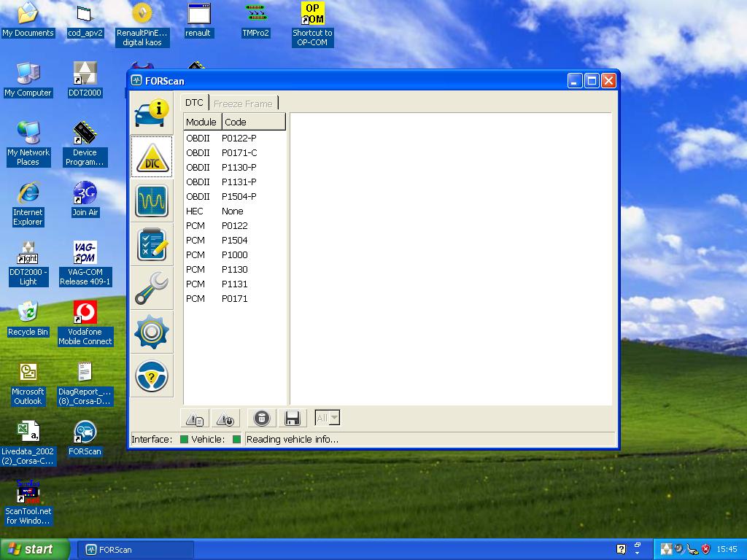Open the gear settings section
747x560 pixels.
[152, 332]
